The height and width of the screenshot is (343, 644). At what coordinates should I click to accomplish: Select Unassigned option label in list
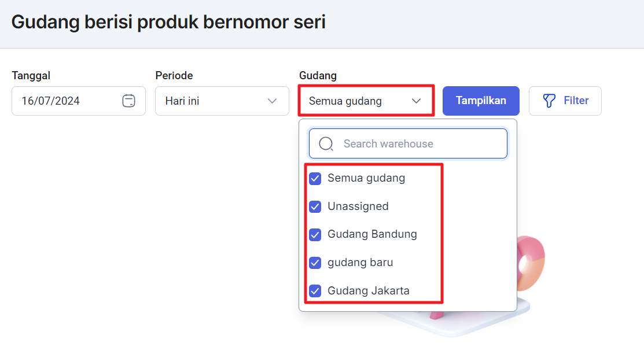pos(358,206)
